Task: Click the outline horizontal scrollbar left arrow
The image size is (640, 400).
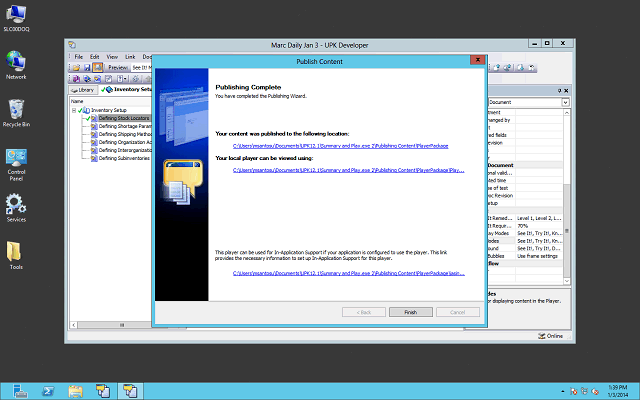Action: 74,325
